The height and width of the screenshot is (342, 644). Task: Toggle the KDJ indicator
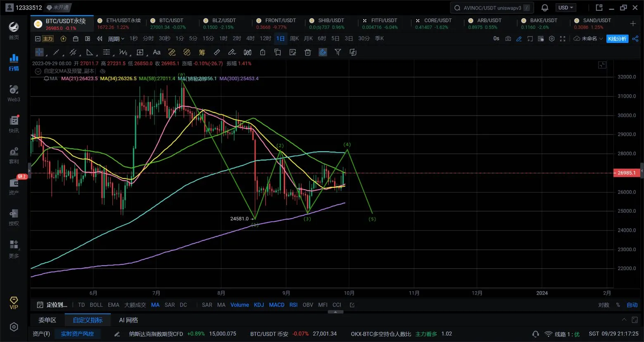(259, 305)
